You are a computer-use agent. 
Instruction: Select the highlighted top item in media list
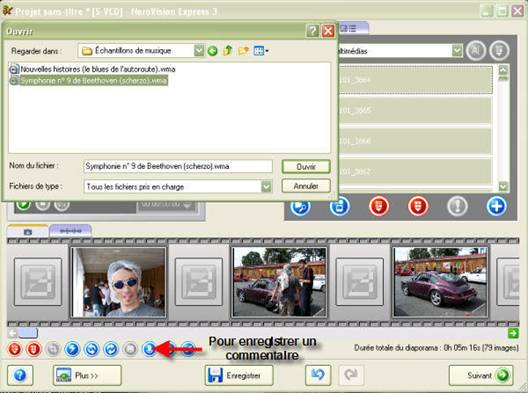pyautogui.click(x=415, y=80)
